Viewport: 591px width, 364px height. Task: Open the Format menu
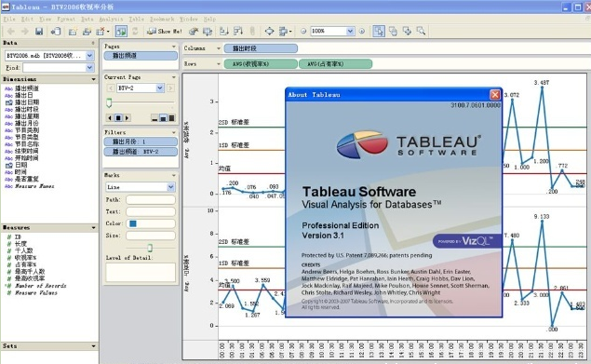tap(66, 19)
